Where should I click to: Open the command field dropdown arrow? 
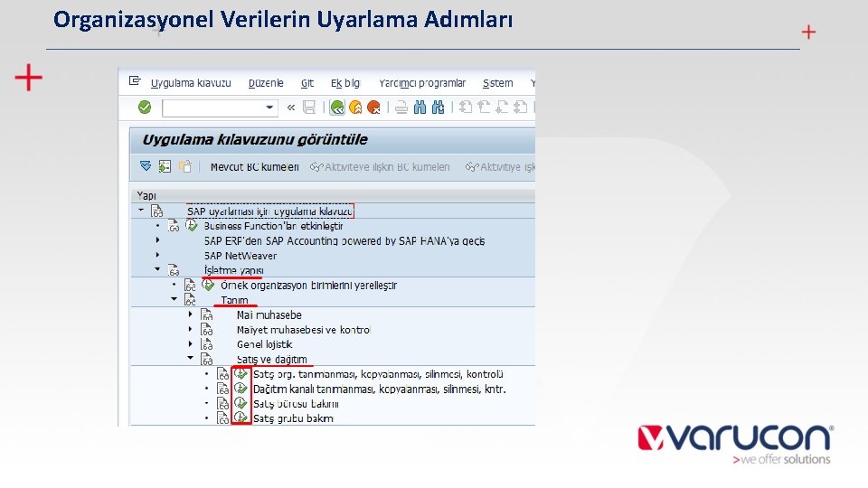(269, 108)
